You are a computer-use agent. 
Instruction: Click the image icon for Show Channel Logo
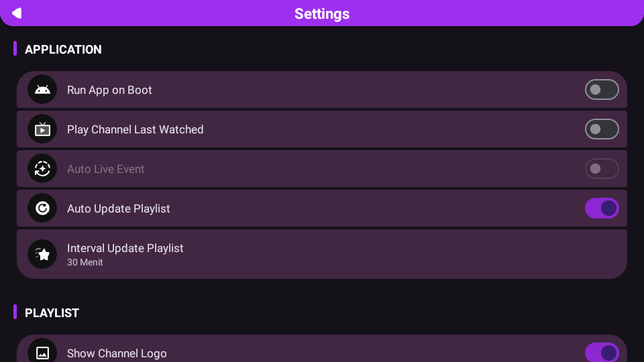point(42,353)
